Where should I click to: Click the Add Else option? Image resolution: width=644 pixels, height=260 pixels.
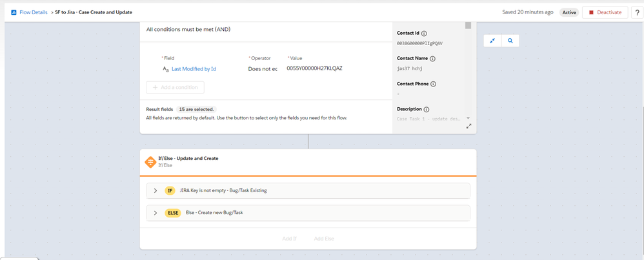(324, 238)
